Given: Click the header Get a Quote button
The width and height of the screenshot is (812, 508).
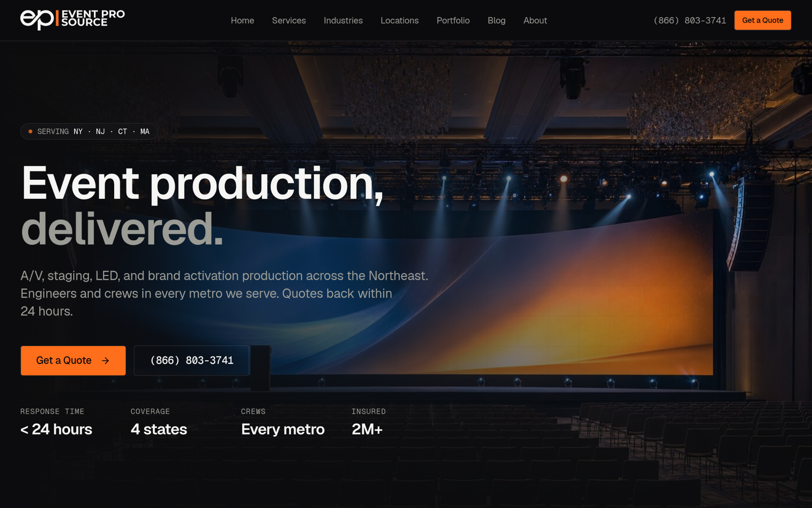Looking at the screenshot, I should (762, 20).
